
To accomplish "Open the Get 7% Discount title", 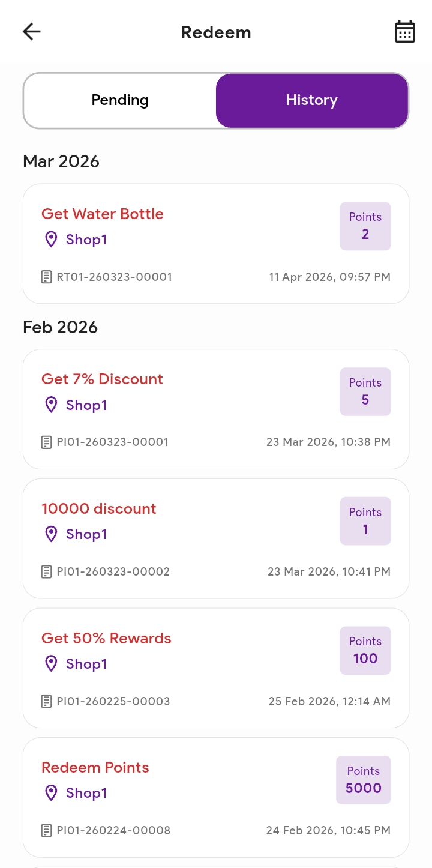I will (x=102, y=379).
